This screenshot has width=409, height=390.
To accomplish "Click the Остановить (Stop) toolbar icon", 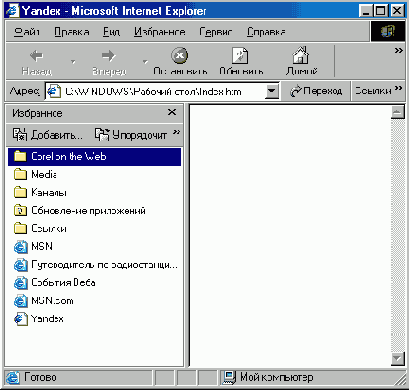I will tap(180, 55).
